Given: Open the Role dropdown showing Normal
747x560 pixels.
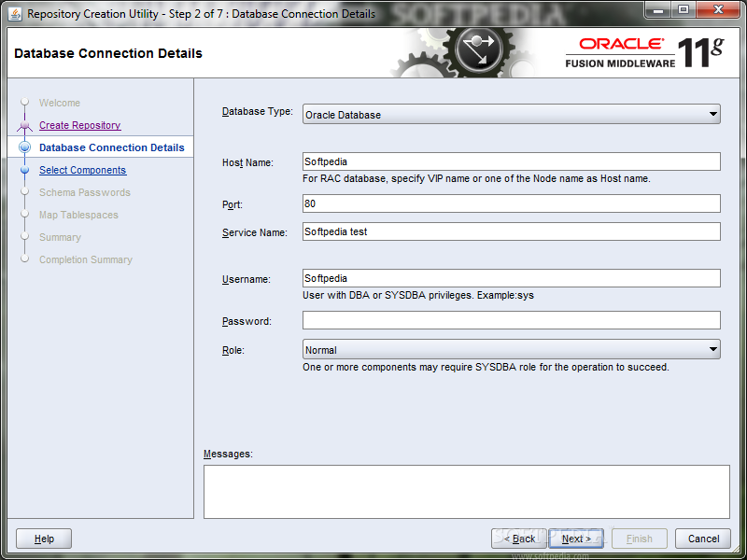Looking at the screenshot, I should pos(511,349).
